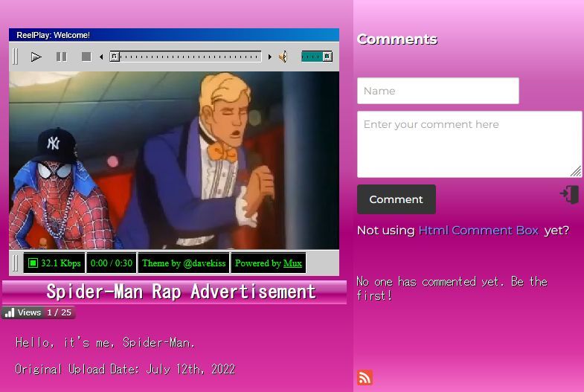This screenshot has width=584, height=392.
Task: Click the Spider-Man video frame
Action: 174,161
